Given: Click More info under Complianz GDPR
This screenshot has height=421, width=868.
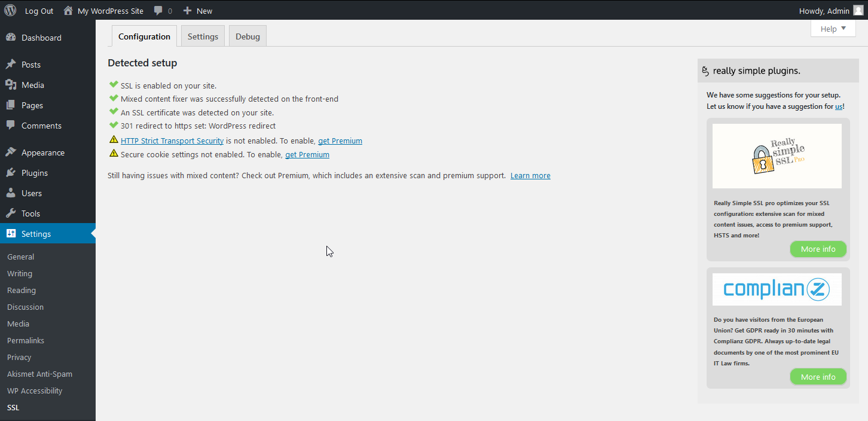Looking at the screenshot, I should click(x=818, y=377).
